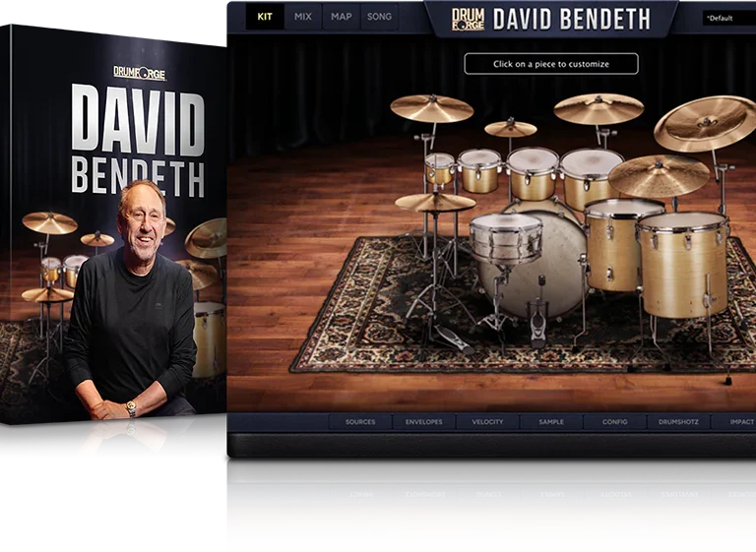The image size is (756, 552).
Task: Open the IMPACT panel
Action: pos(734,422)
